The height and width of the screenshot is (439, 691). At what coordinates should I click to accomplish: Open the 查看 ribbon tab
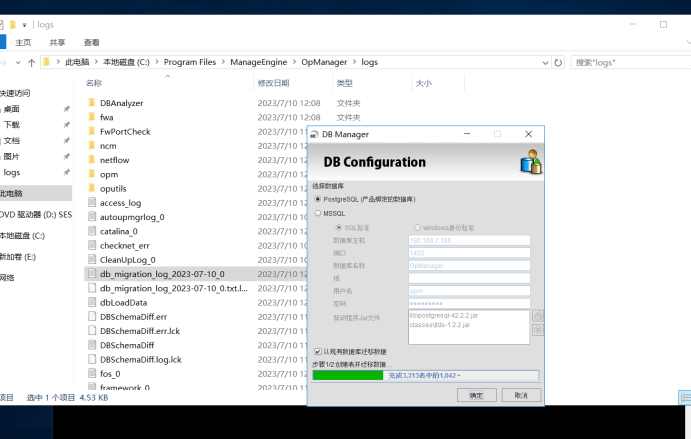coord(92,42)
